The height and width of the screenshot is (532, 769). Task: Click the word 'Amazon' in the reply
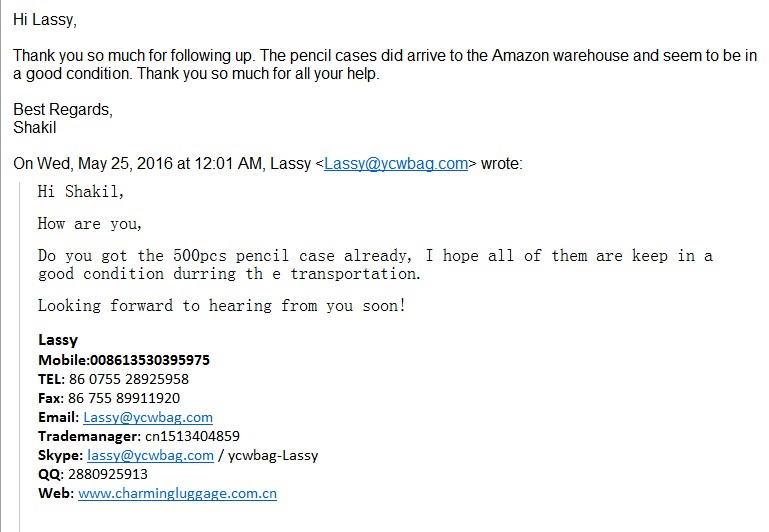pos(520,55)
